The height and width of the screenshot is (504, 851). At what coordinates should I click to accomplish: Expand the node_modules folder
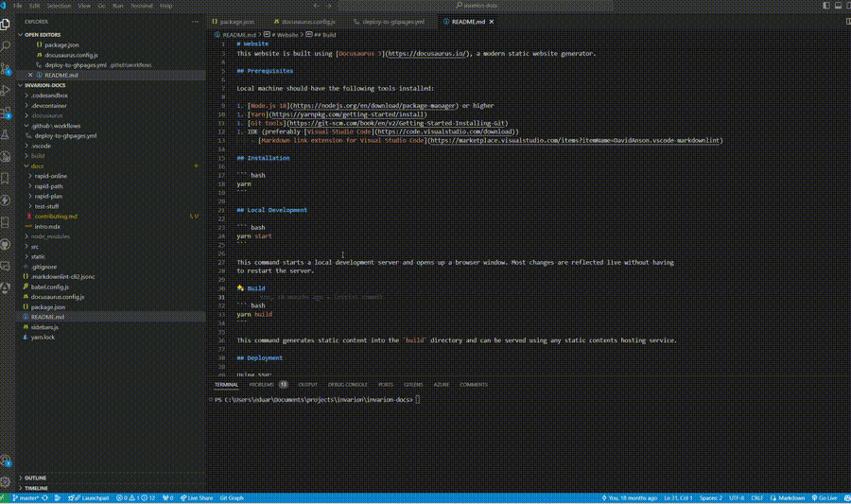coord(50,236)
